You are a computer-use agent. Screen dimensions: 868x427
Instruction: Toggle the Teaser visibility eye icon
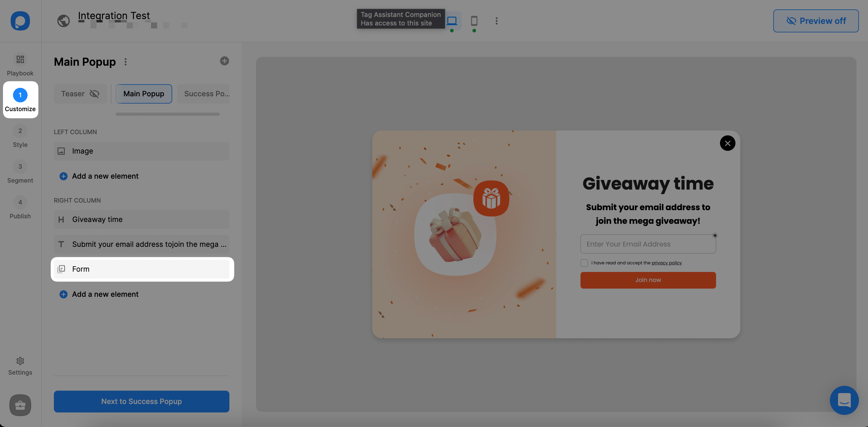point(94,94)
